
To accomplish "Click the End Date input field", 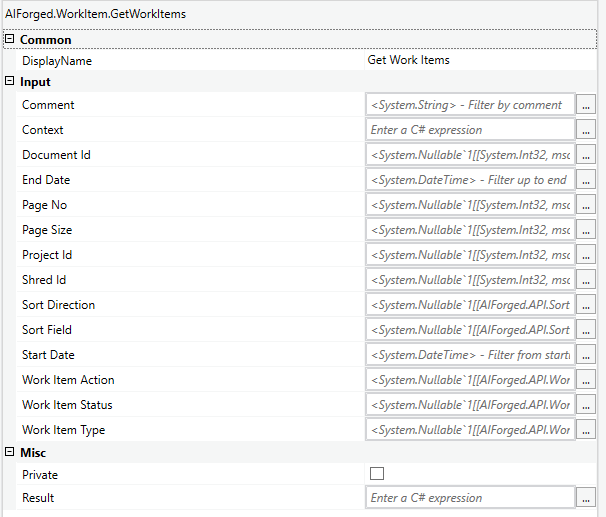I will click(x=470, y=180).
